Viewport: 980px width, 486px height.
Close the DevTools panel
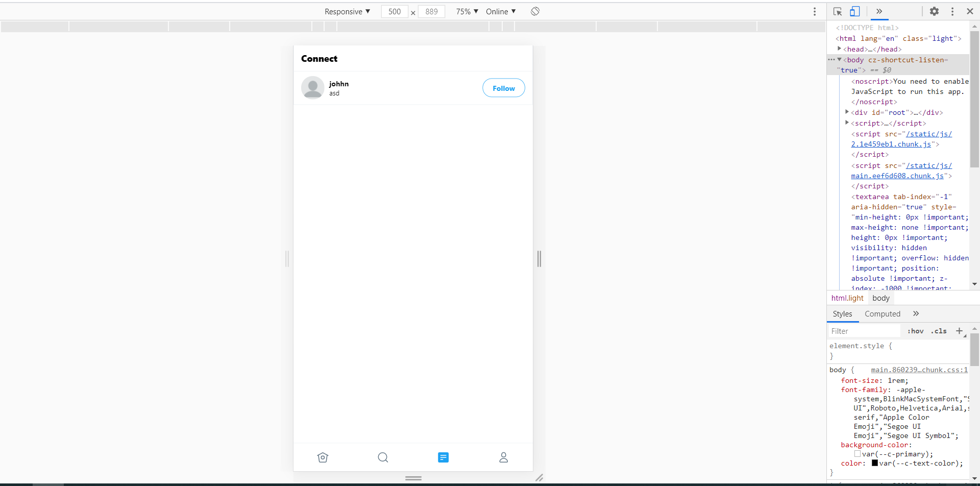pyautogui.click(x=970, y=11)
